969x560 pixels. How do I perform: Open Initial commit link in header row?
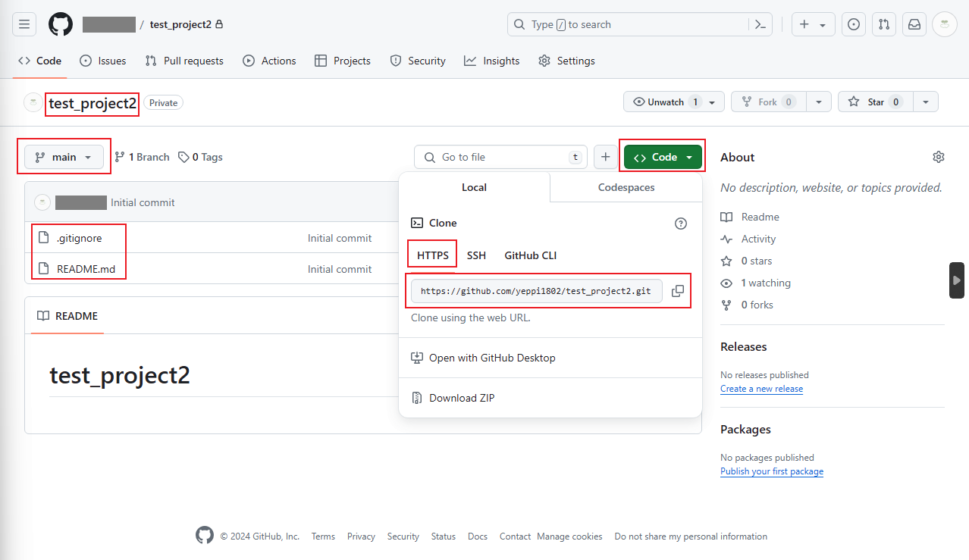click(x=143, y=202)
